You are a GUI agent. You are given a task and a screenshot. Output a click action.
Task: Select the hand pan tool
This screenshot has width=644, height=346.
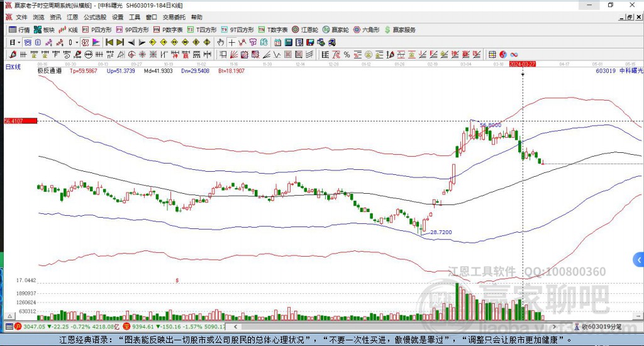(221, 42)
